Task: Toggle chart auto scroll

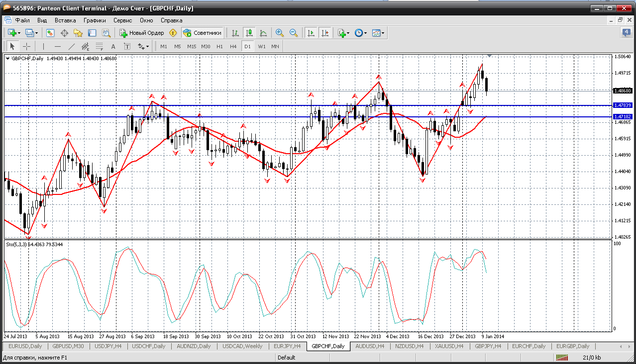Action: [x=311, y=33]
